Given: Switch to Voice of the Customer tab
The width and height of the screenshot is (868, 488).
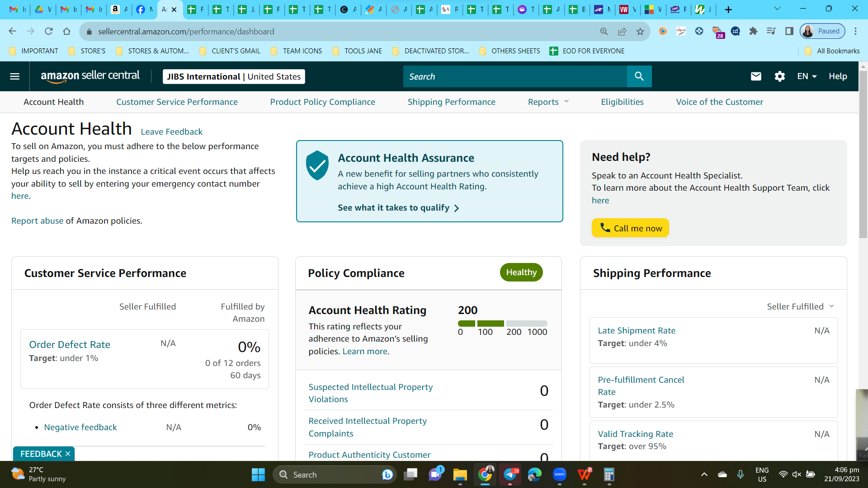Looking at the screenshot, I should click(x=719, y=102).
